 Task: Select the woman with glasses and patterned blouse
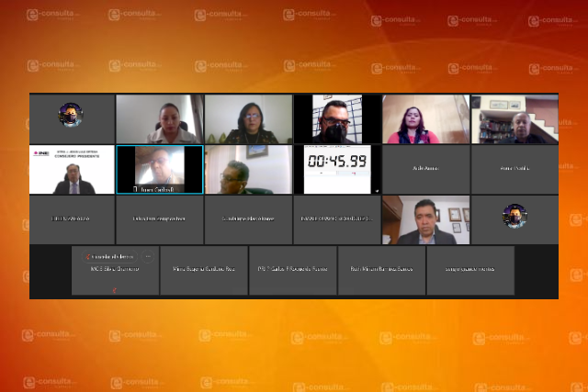[x=248, y=119]
